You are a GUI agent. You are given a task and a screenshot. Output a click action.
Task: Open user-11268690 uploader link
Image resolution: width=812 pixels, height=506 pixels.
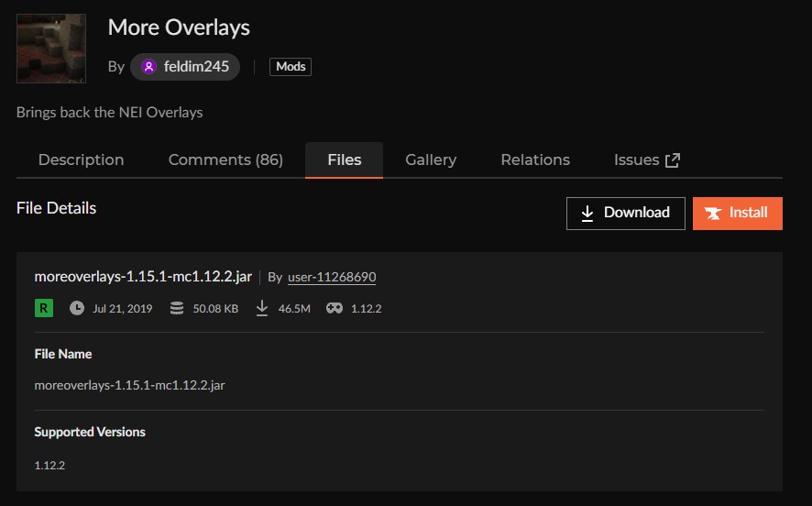tap(332, 278)
